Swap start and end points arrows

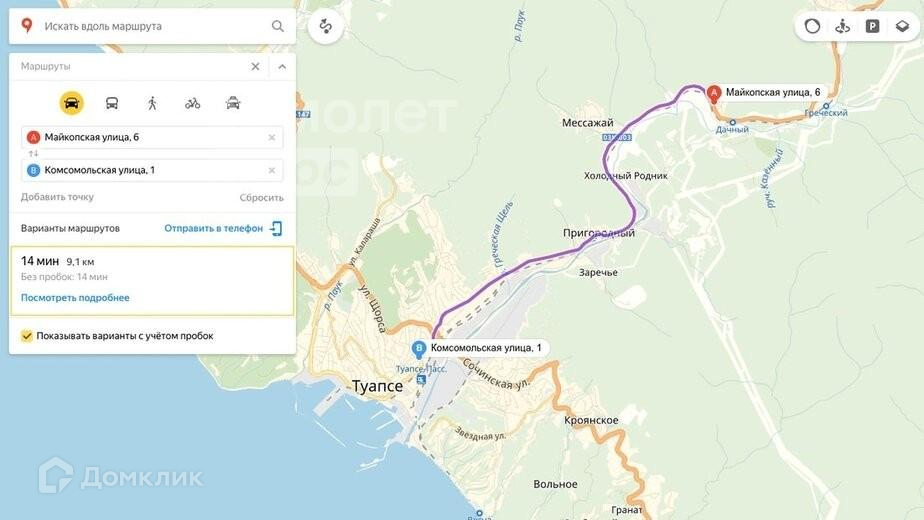coord(33,154)
